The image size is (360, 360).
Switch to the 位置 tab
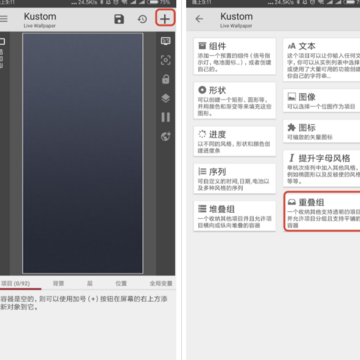(x=121, y=284)
